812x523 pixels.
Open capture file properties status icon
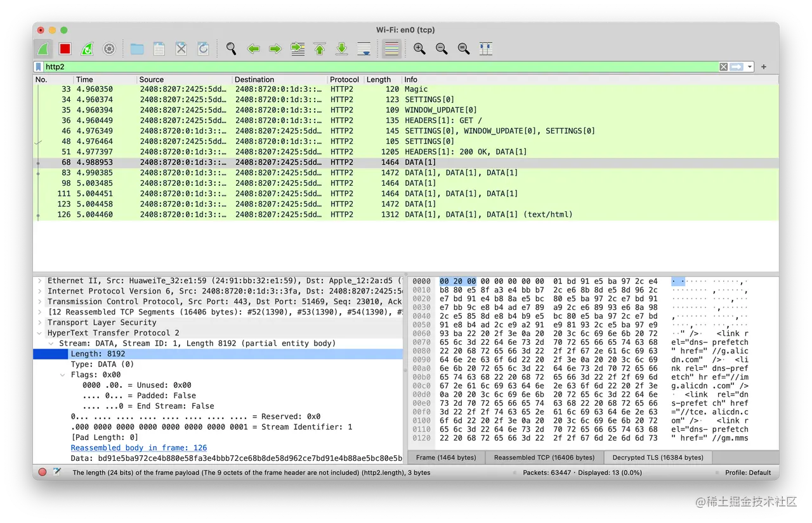pos(56,472)
